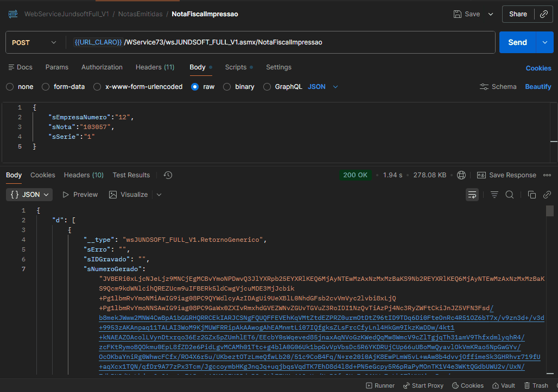Expand the Send button options arrow

[544, 42]
